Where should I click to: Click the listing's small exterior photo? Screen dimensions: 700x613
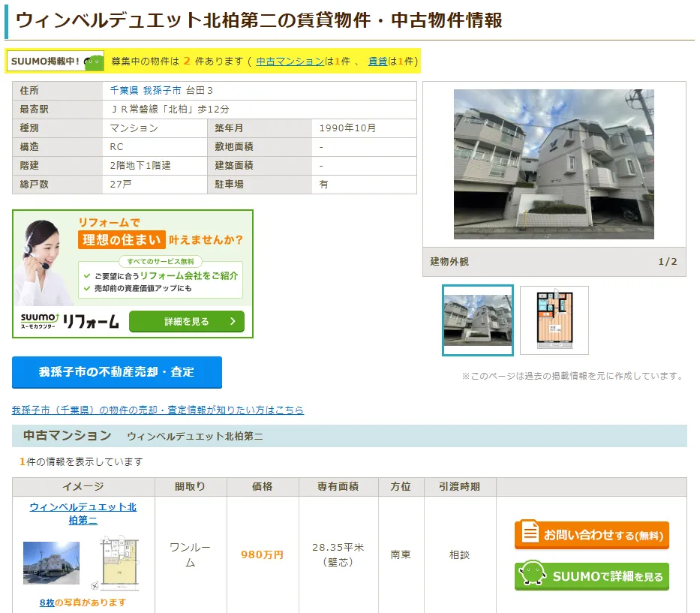[x=51, y=563]
